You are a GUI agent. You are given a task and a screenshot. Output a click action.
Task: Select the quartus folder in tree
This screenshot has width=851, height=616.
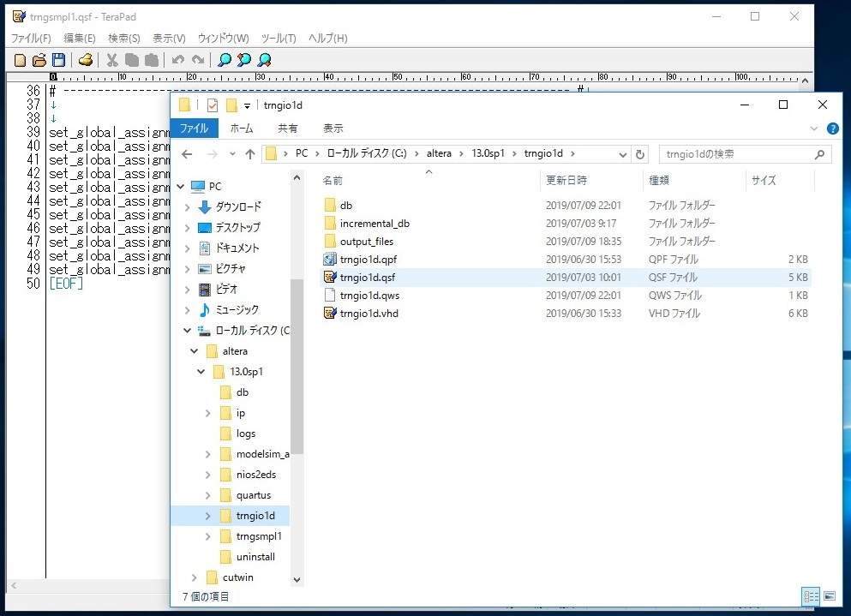pos(254,495)
